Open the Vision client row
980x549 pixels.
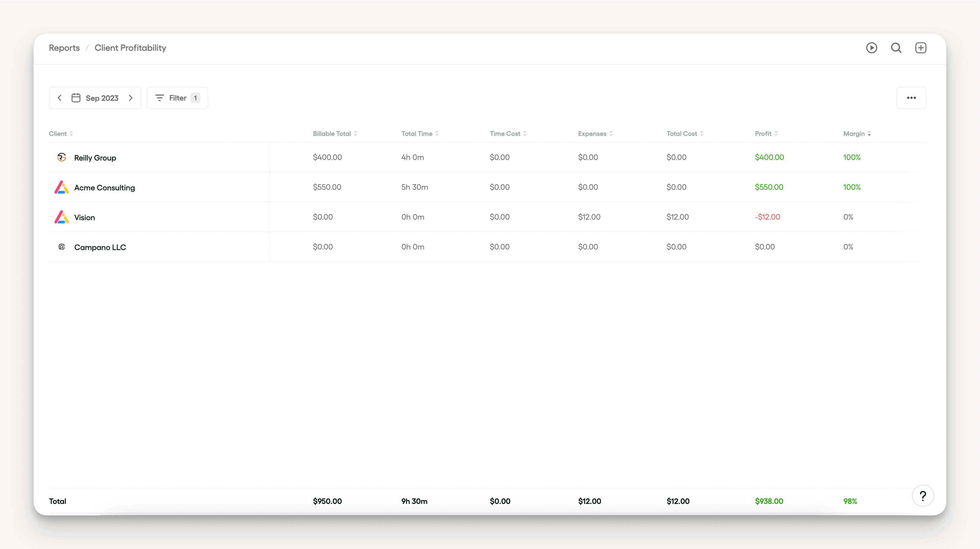[85, 217]
